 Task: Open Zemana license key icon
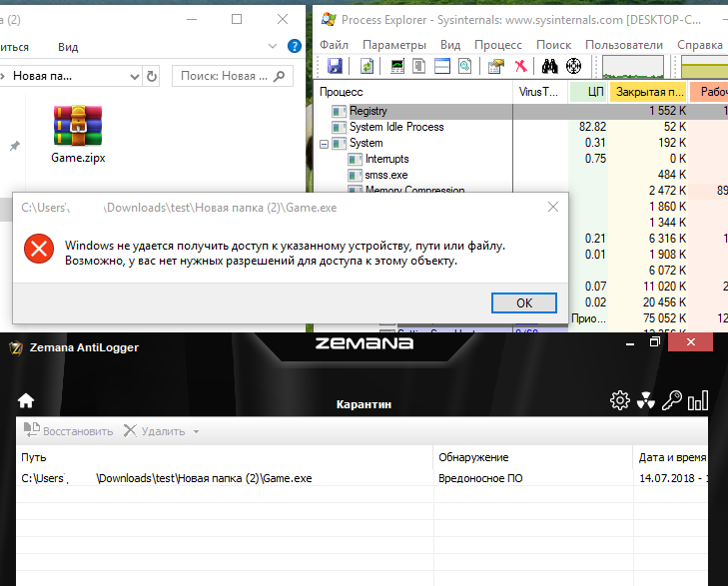[x=671, y=400]
